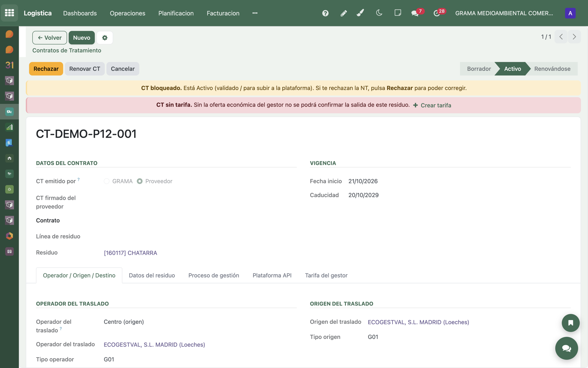This screenshot has width=588, height=368.
Task: Open the help question mark icon
Action: click(325, 13)
